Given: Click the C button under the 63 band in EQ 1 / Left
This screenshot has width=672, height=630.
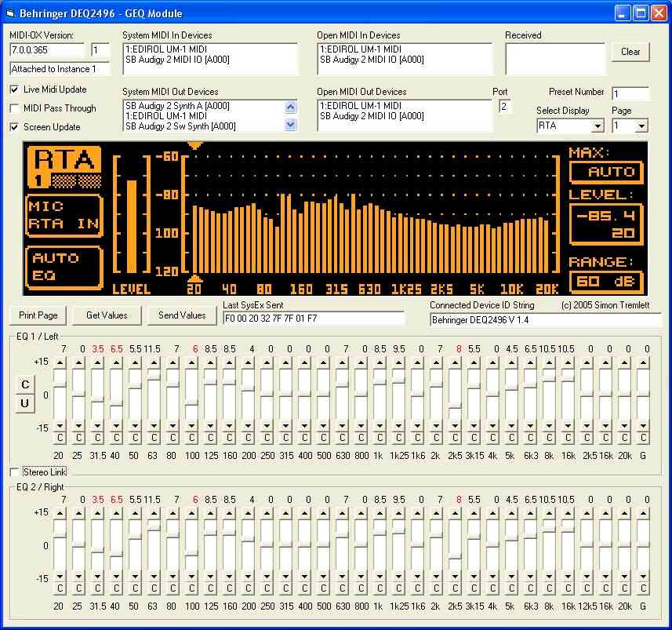Looking at the screenshot, I should tap(154, 438).
